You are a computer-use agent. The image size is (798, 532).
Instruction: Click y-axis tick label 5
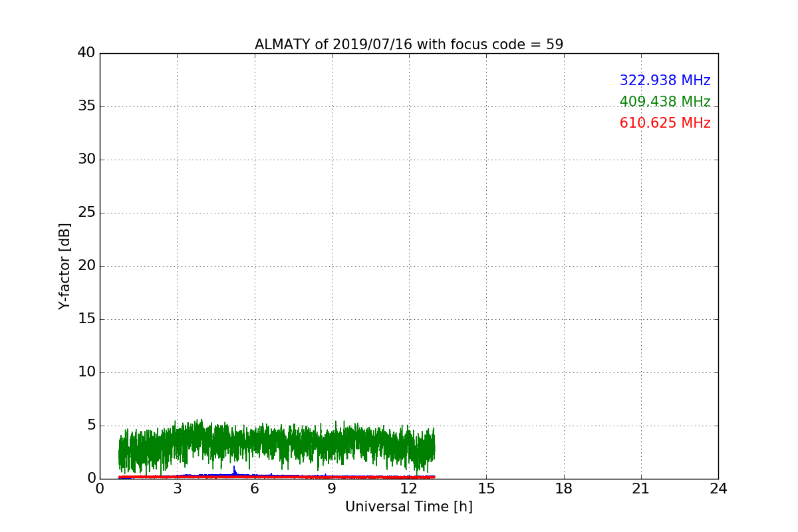pos(90,426)
